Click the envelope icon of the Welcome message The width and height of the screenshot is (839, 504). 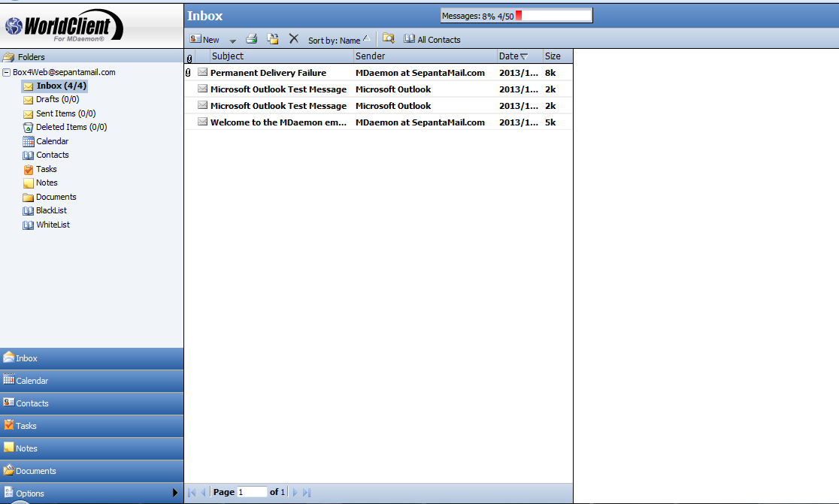(202, 122)
